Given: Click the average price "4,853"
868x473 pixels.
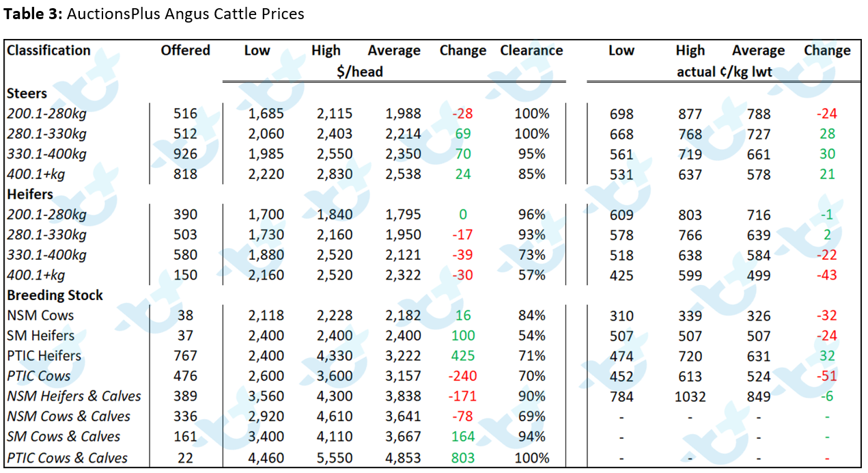Looking at the screenshot, I should click(x=403, y=458).
